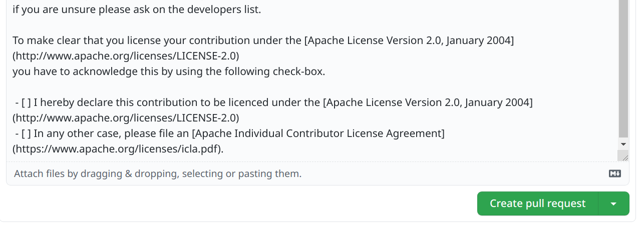Click the 'Attach files by dragging & dropping' area
Image resolution: width=644 pixels, height=225 pixels.
coord(158,174)
